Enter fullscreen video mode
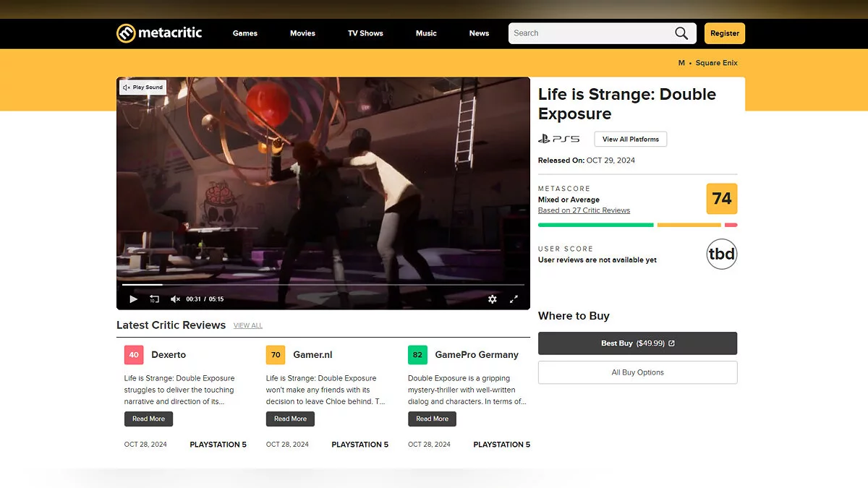 [514, 299]
